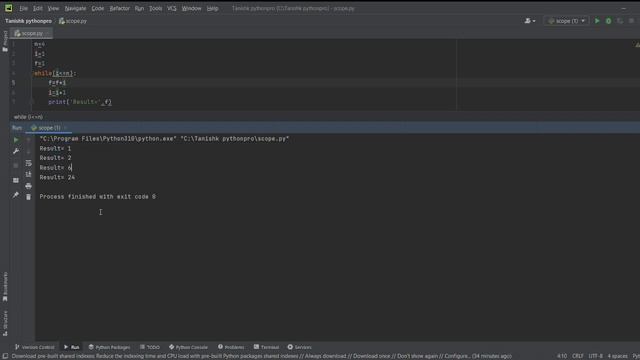The width and height of the screenshot is (640, 360).
Task: Open the Services tool window
Action: pos(299,347)
